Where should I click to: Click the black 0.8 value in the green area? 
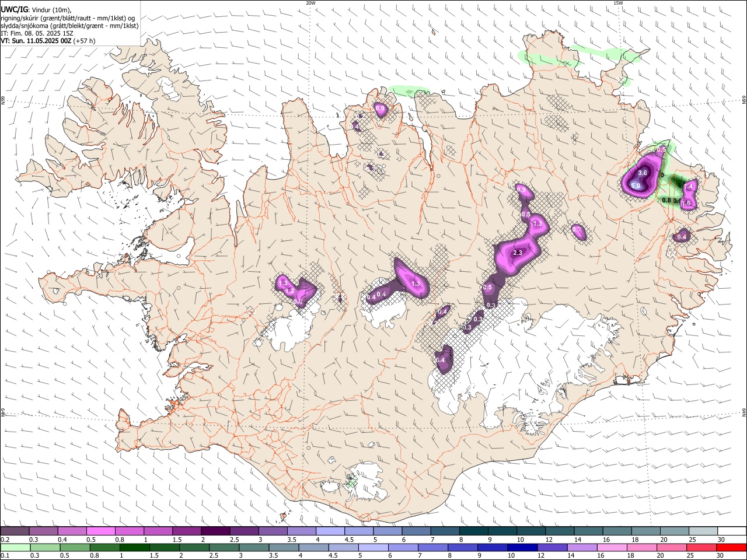pyautogui.click(x=666, y=201)
